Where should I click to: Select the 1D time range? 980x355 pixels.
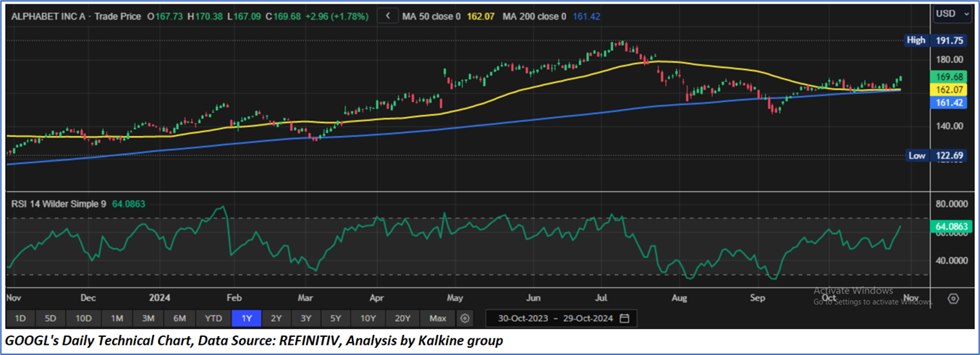click(x=20, y=318)
